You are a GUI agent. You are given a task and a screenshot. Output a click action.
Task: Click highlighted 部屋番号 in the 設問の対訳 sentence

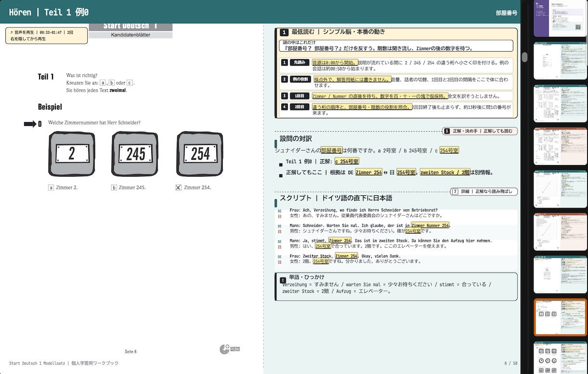[332, 151]
